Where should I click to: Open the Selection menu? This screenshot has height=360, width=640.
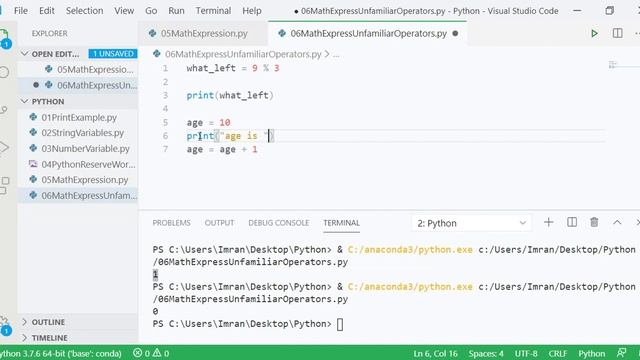click(x=84, y=11)
